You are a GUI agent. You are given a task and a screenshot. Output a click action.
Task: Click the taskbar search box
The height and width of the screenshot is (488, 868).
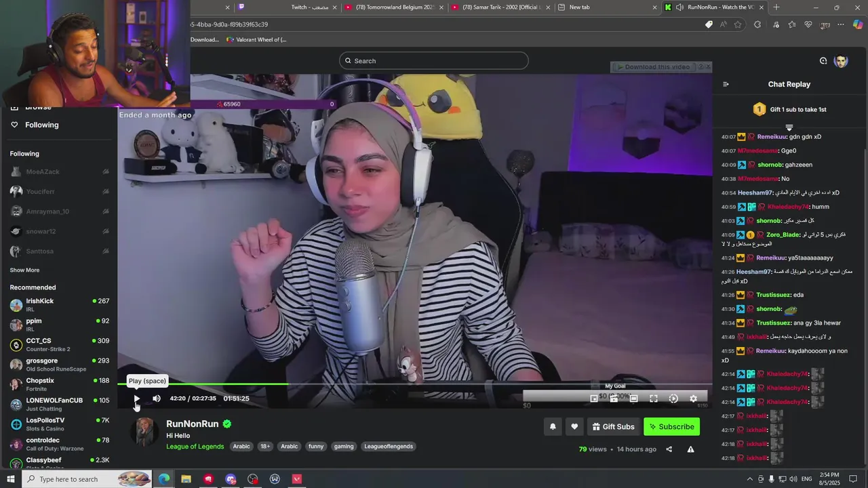pos(87,479)
